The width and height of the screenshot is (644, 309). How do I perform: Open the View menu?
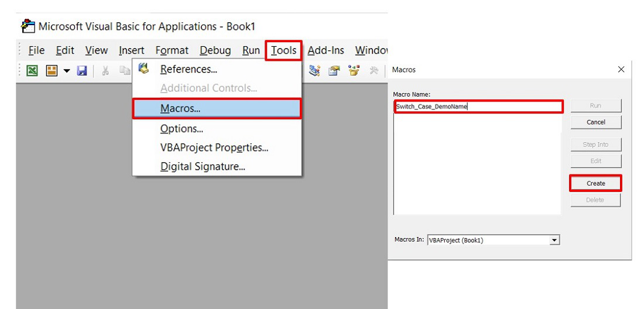[x=97, y=50]
